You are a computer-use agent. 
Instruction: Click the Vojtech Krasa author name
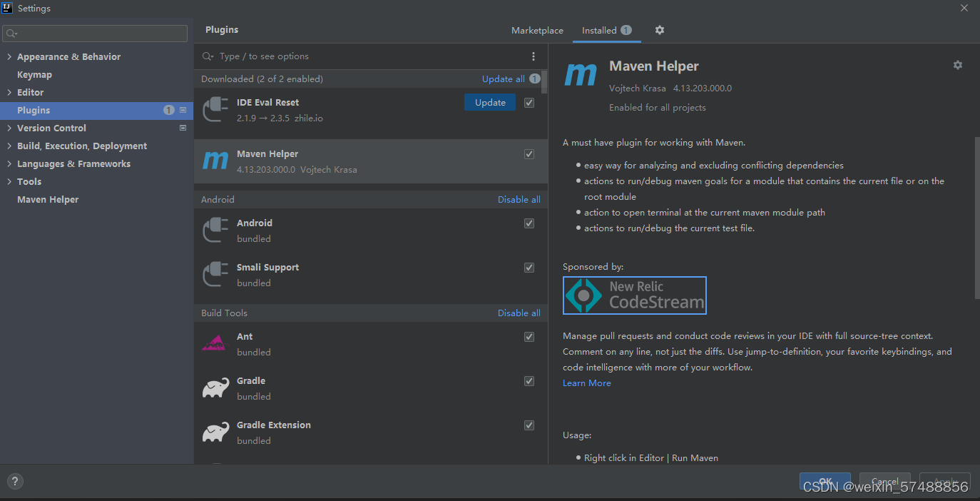click(638, 88)
